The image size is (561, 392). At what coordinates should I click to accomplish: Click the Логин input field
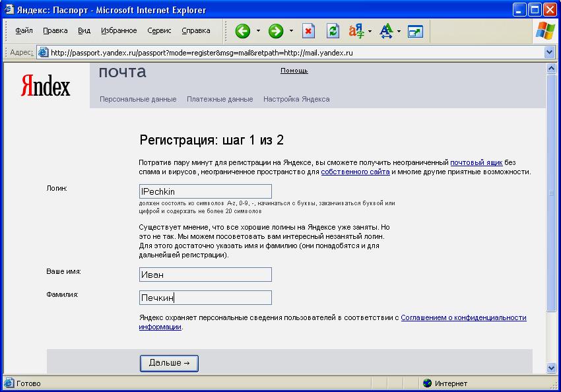[205, 191]
